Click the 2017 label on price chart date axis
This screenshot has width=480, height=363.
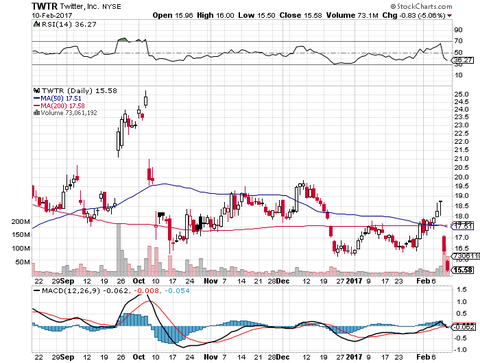pyautogui.click(x=354, y=281)
